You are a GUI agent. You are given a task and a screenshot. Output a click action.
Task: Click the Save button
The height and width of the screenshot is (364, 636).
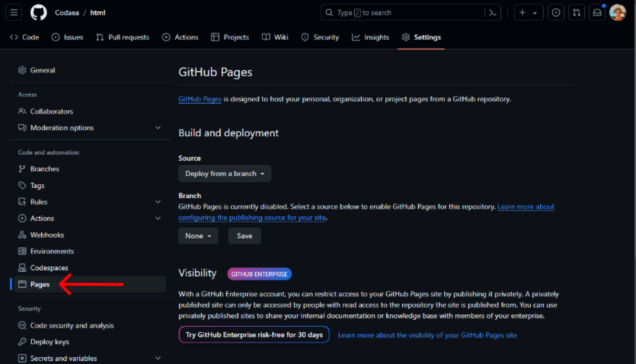click(245, 236)
